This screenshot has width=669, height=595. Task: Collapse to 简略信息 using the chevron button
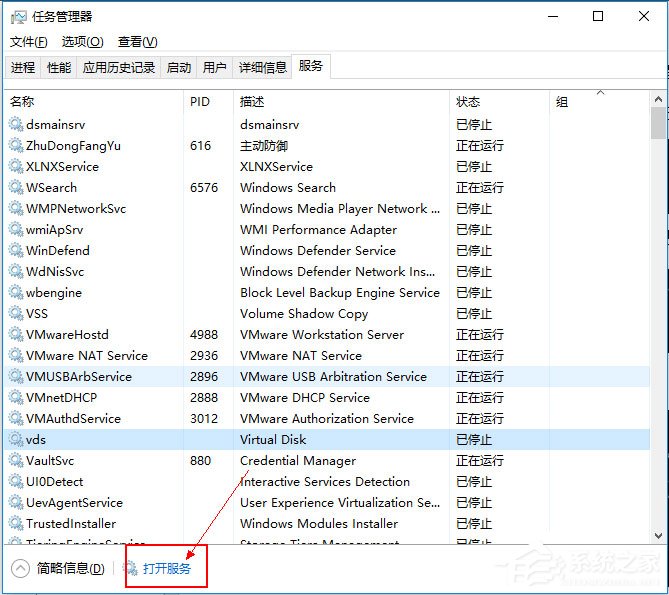pyautogui.click(x=20, y=568)
